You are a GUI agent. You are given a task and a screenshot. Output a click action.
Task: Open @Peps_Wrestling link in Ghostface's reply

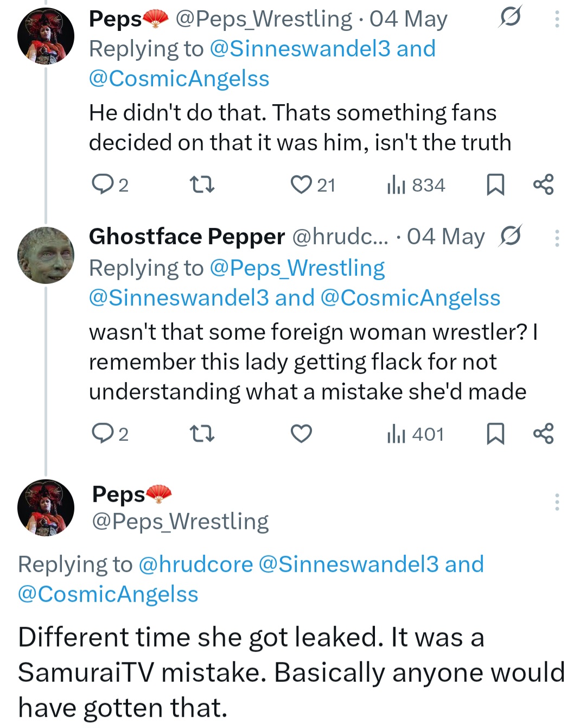click(x=297, y=268)
